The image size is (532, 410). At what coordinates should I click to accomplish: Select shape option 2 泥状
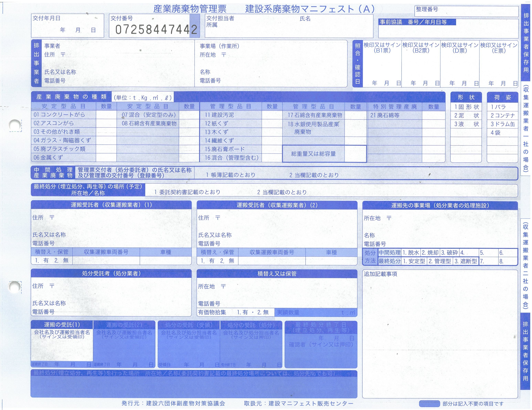(466, 115)
